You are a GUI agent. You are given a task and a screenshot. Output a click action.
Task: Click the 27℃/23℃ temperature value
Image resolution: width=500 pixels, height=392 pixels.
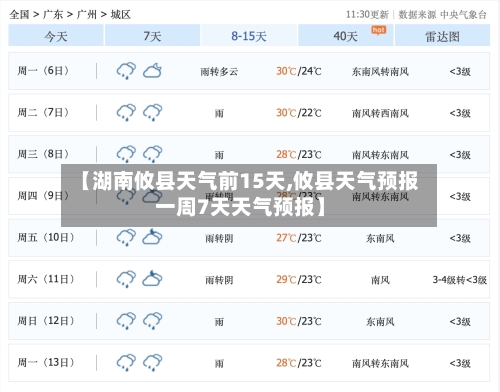pyautogui.click(x=299, y=238)
